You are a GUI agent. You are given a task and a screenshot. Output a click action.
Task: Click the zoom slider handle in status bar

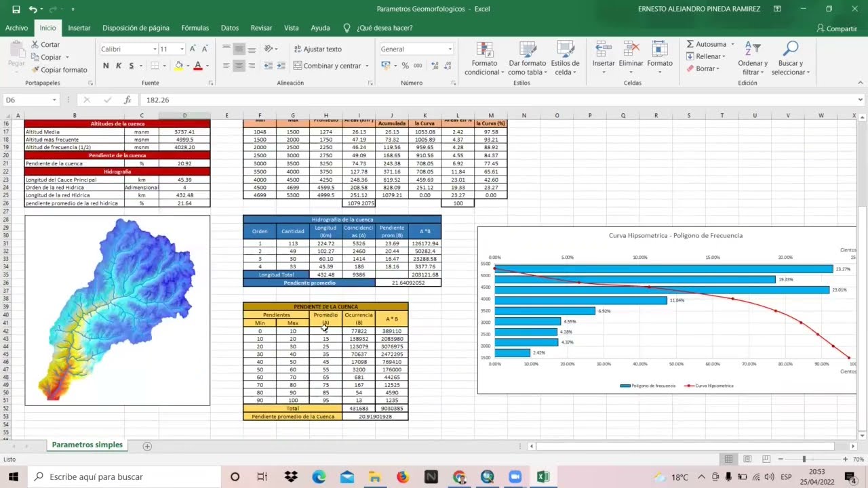click(804, 459)
